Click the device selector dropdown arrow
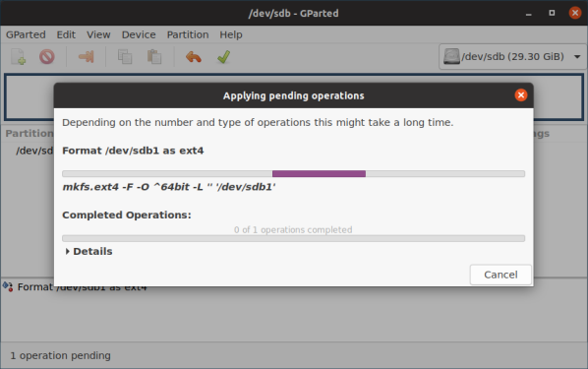The height and width of the screenshot is (369, 588). coord(577,57)
